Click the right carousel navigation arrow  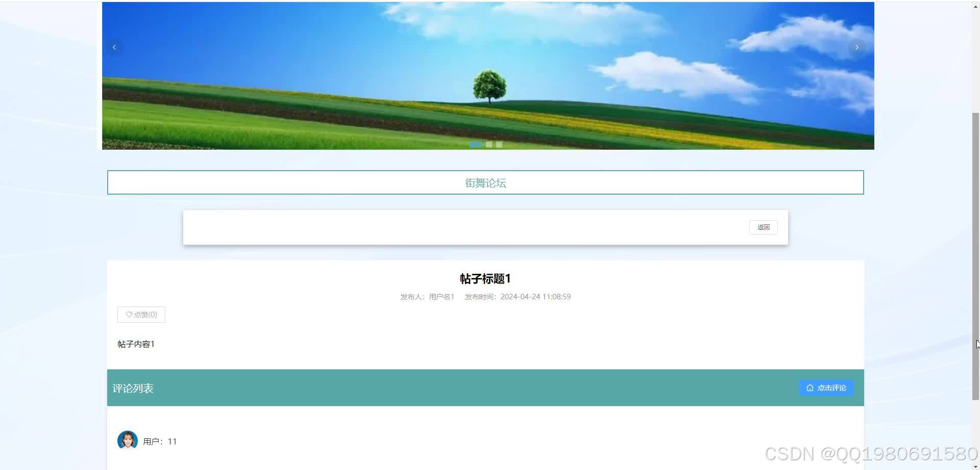click(x=856, y=47)
